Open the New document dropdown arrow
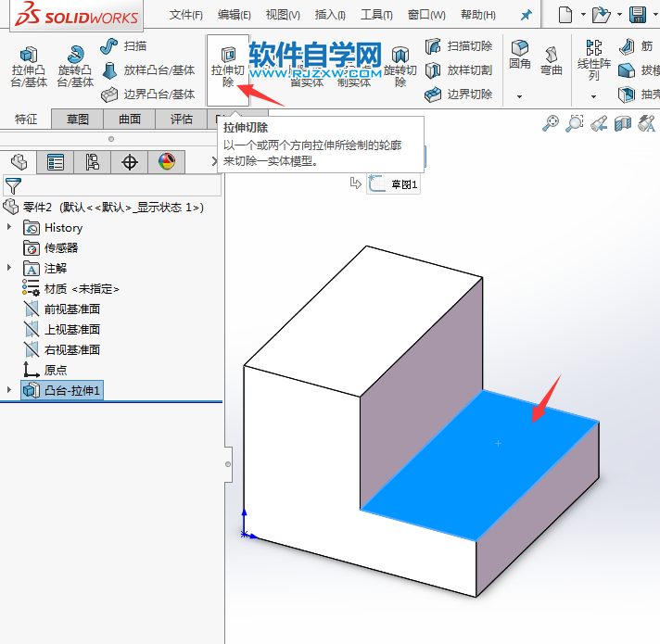 point(583,15)
